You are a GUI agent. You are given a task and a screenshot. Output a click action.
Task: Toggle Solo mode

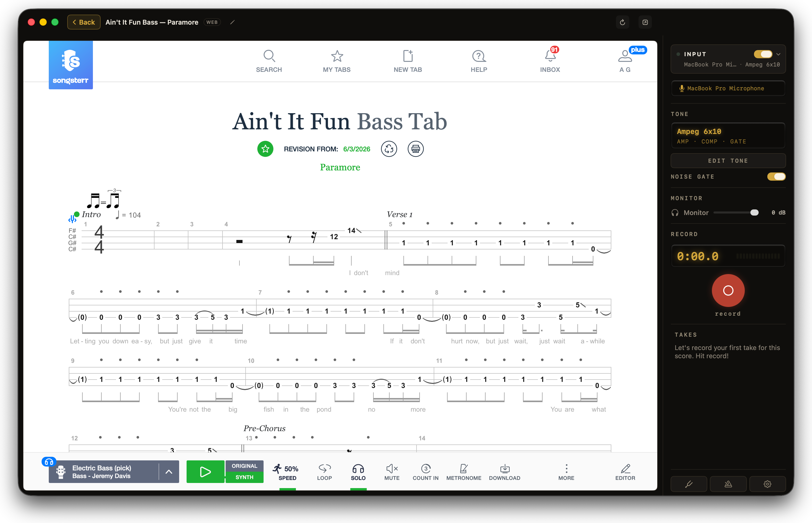pyautogui.click(x=358, y=472)
